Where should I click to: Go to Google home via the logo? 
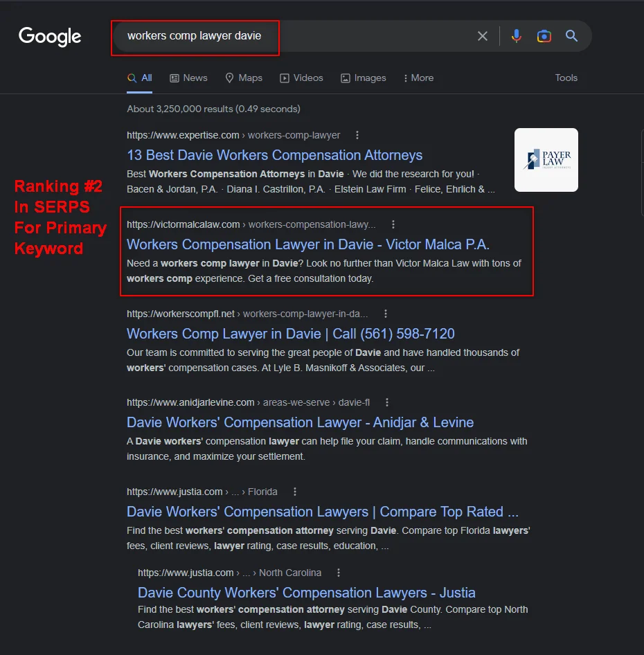[50, 37]
